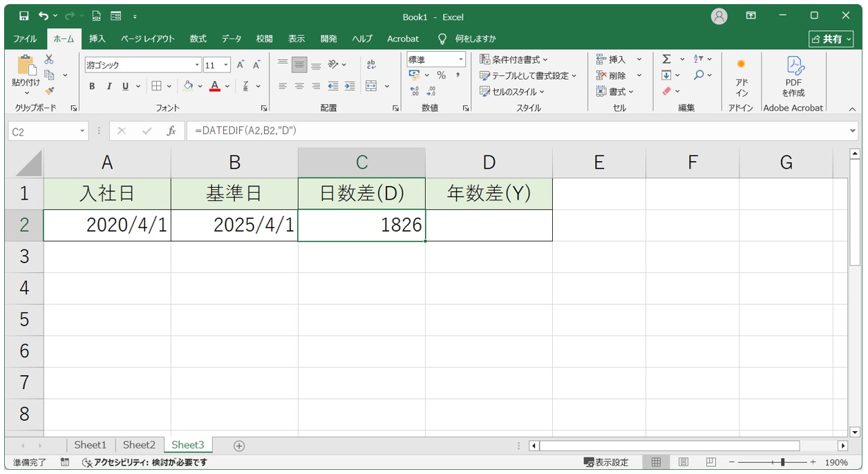This screenshot has height=474, width=868.
Task: Toggle Underline formatting
Action: [125, 86]
